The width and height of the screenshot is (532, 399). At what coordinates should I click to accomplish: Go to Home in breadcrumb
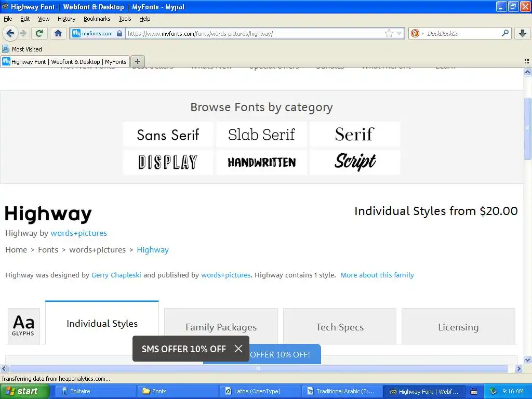coord(16,250)
